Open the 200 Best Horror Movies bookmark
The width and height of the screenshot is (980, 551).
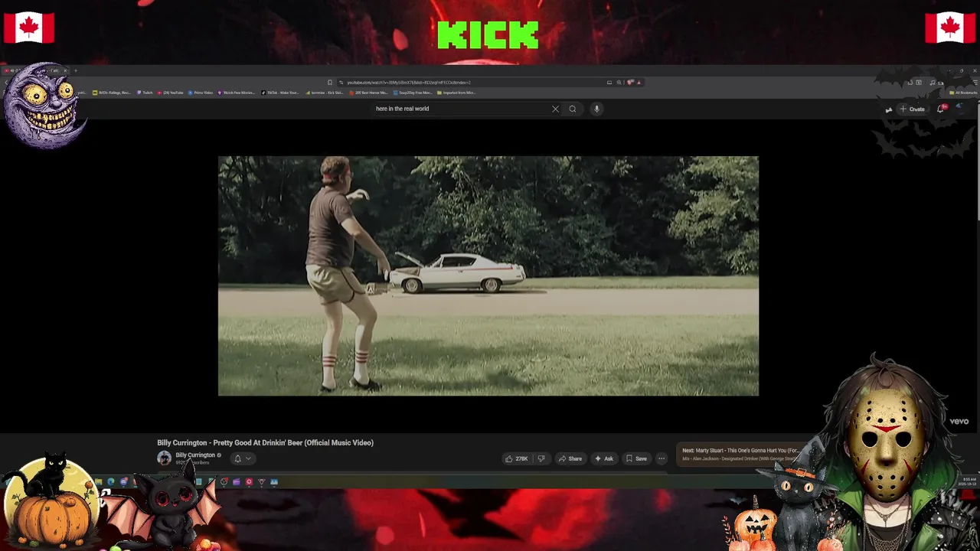tap(369, 93)
